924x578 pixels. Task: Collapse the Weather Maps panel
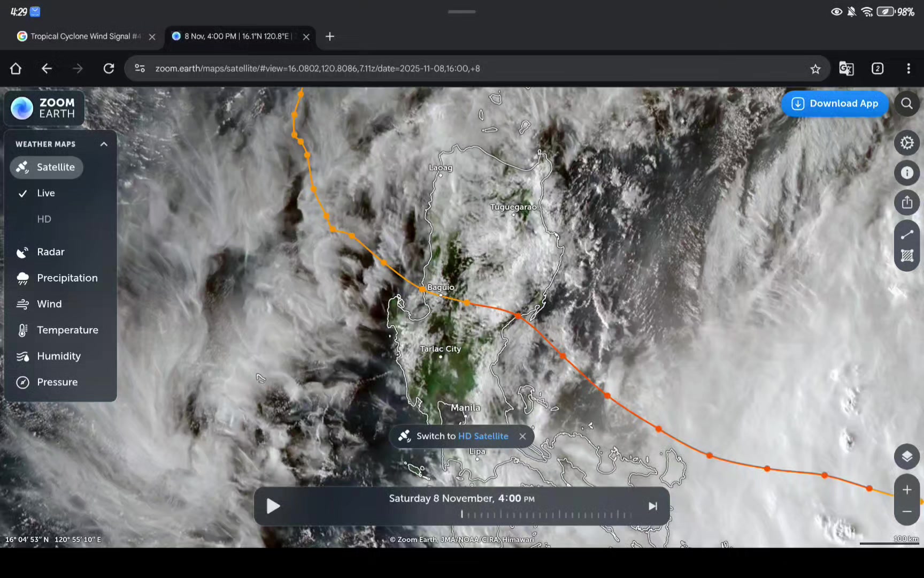pyautogui.click(x=104, y=144)
